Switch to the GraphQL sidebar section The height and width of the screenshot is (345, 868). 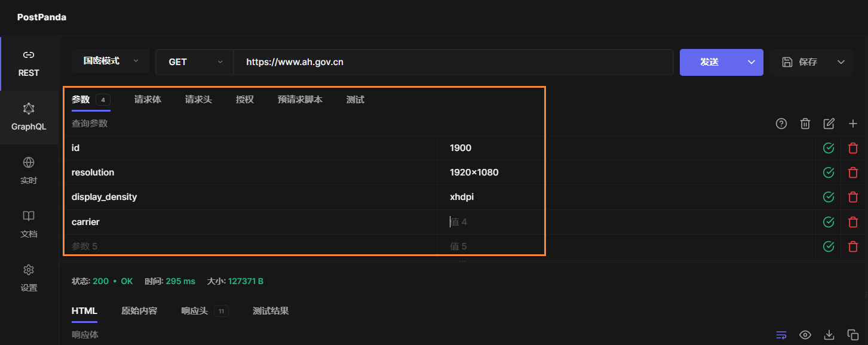click(28, 117)
